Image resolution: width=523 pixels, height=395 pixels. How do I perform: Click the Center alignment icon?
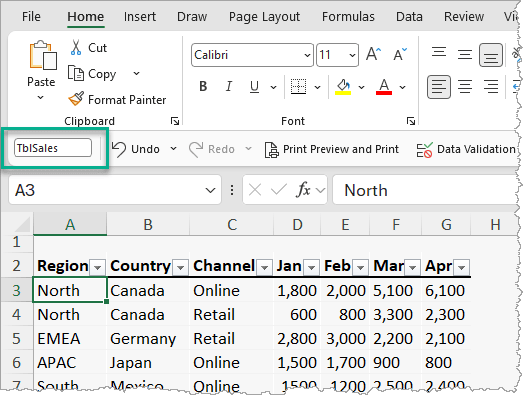click(x=465, y=87)
